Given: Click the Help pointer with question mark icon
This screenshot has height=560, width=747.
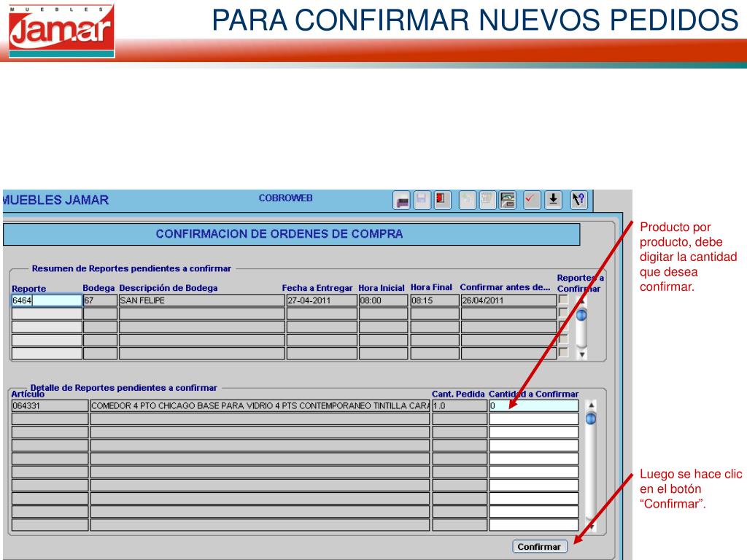Looking at the screenshot, I should click(578, 200).
